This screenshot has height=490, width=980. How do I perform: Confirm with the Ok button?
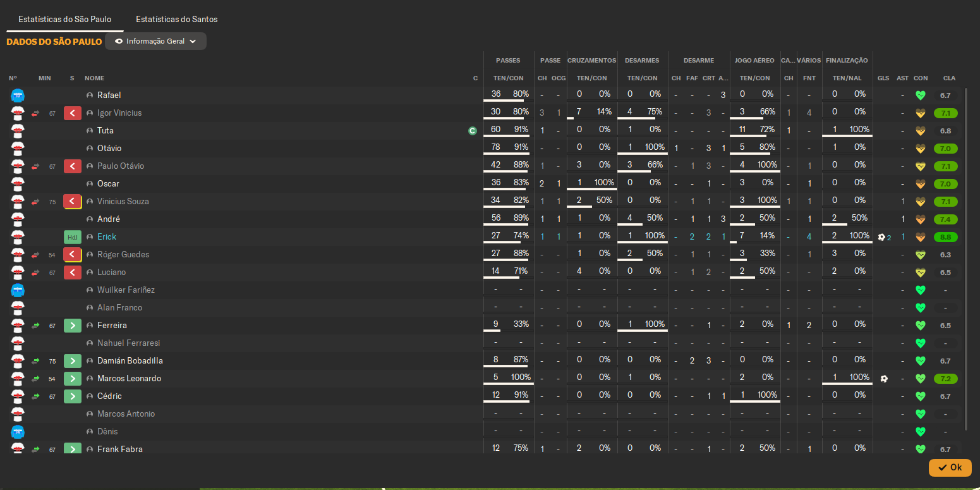pyautogui.click(x=950, y=467)
